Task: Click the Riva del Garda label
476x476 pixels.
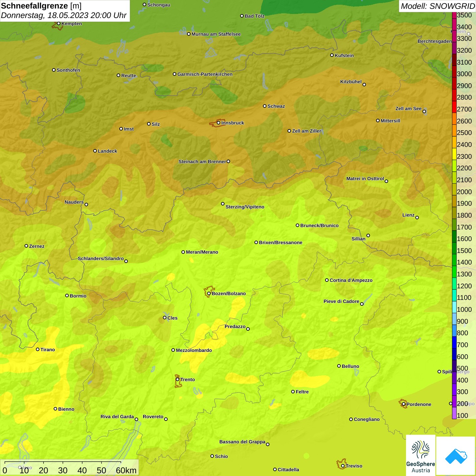Action: tap(117, 417)
